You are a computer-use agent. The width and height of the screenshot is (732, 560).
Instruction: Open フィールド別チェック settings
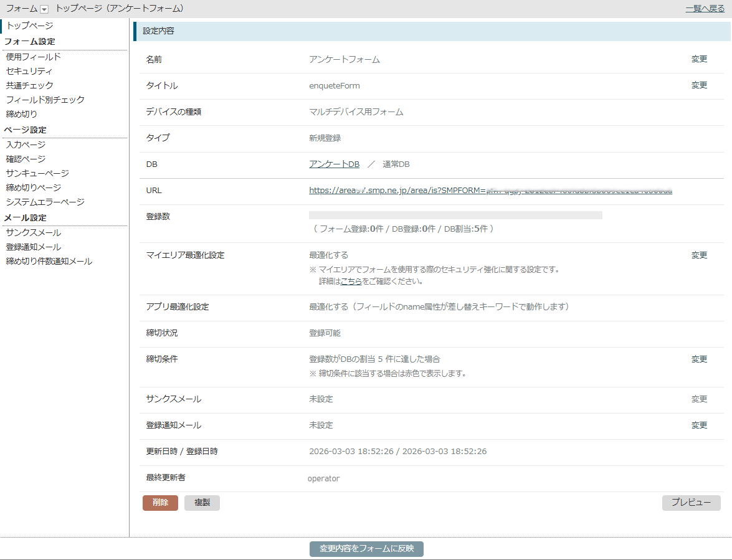[45, 100]
